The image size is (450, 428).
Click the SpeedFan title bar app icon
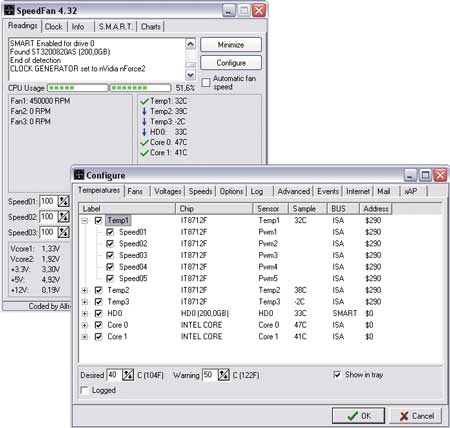tap(9, 10)
